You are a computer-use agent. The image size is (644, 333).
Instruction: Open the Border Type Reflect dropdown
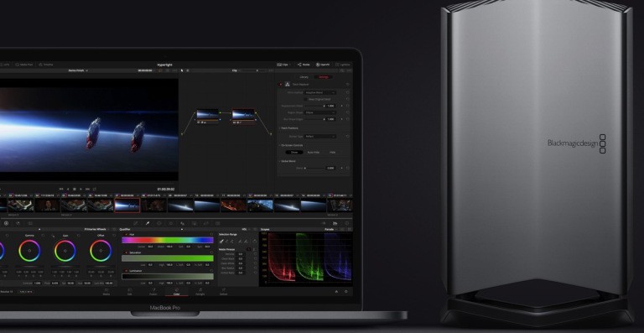click(320, 137)
